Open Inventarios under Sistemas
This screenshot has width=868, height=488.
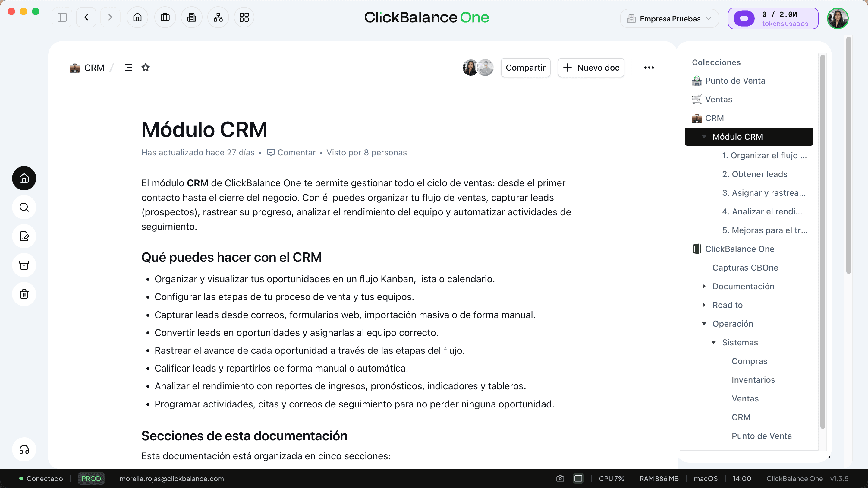click(753, 380)
